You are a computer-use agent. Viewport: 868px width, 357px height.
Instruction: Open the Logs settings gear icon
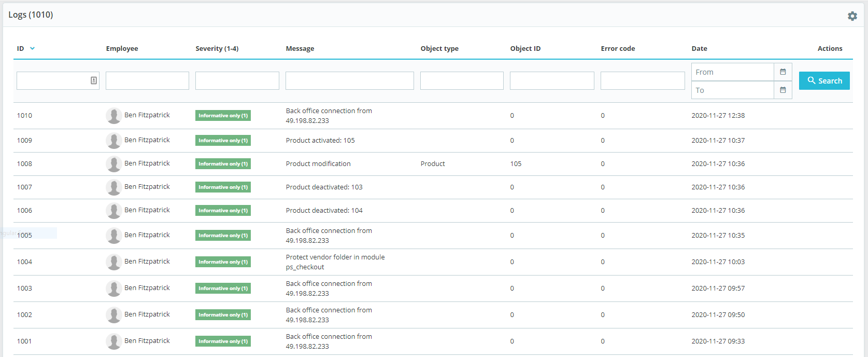852,16
